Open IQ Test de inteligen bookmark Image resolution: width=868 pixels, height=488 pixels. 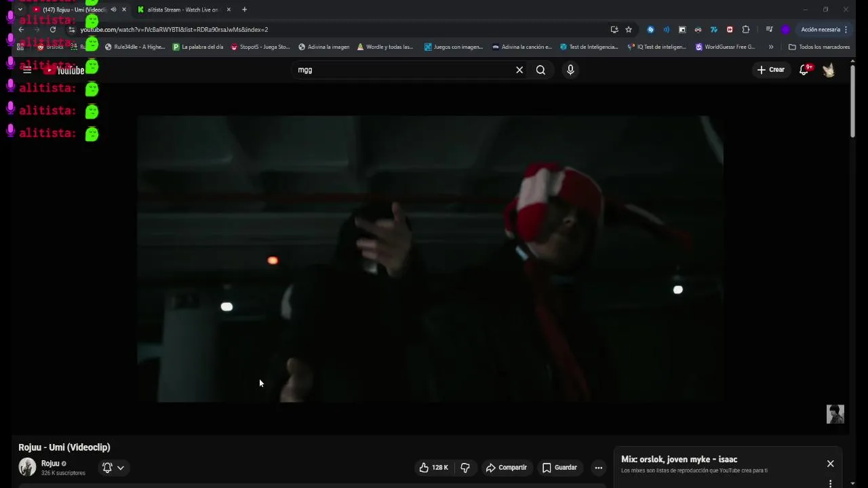(657, 47)
